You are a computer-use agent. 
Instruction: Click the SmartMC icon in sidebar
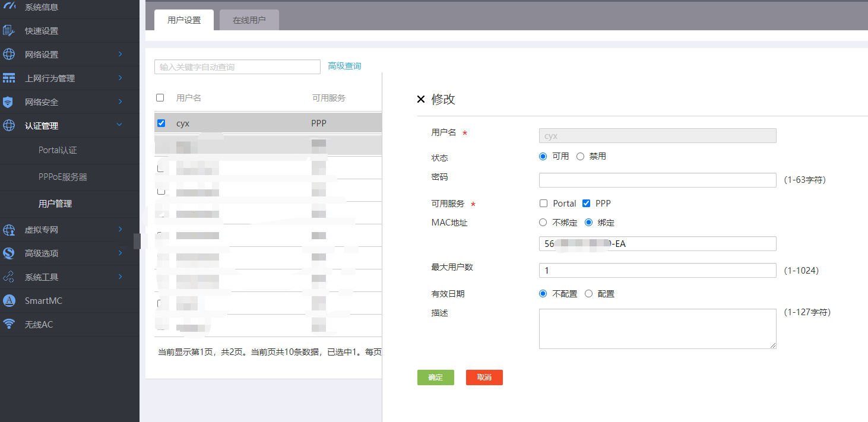pyautogui.click(x=9, y=301)
